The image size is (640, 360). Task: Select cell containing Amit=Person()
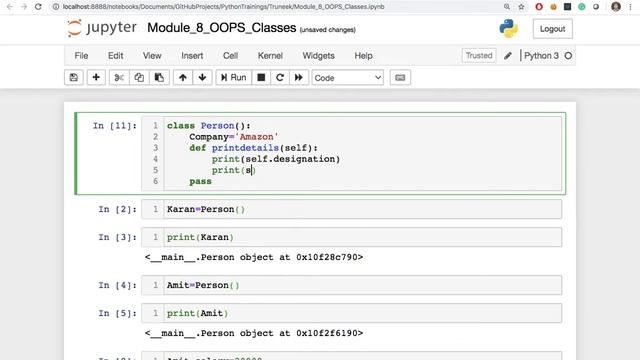pyautogui.click(x=351, y=285)
